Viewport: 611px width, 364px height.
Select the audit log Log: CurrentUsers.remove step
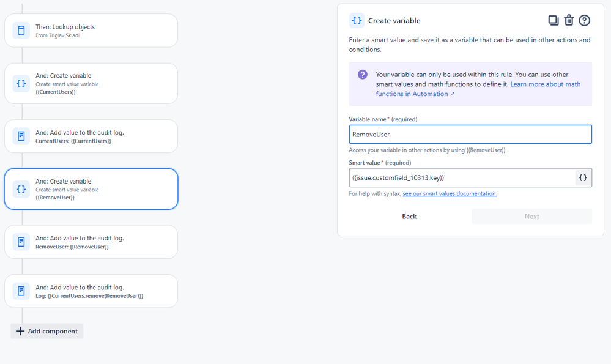91,291
